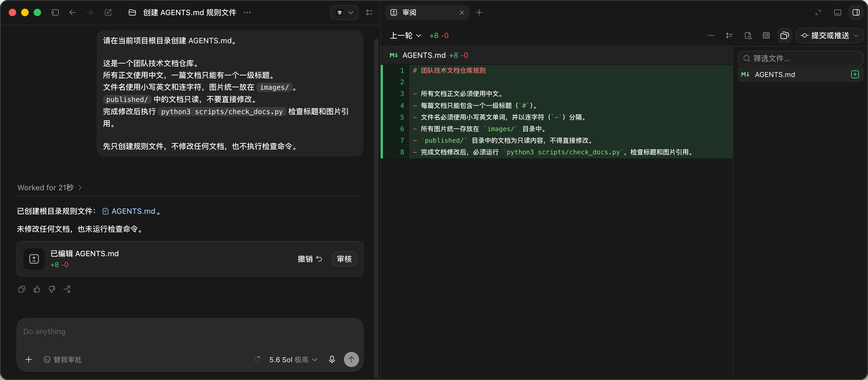The image size is (868, 380).
Task: Click the plus attachment icon in composer
Action: [x=29, y=359]
